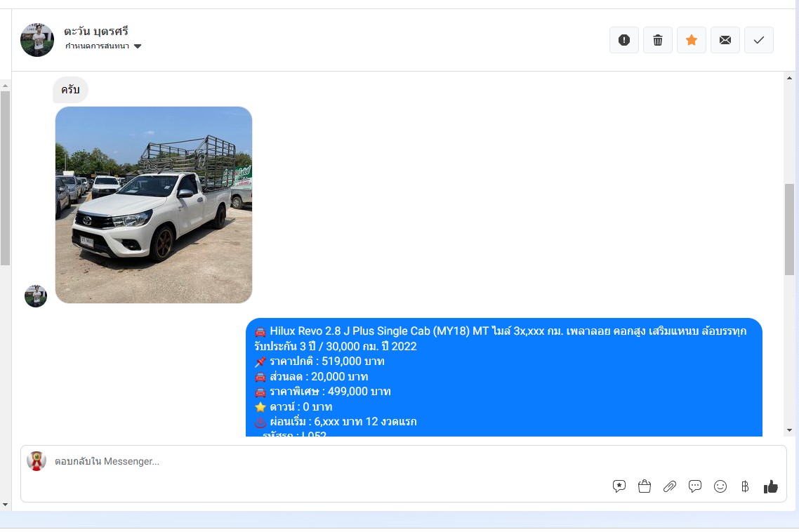The height and width of the screenshot is (532, 799).
Task: Click chat scrollbar down arrow
Action: click(x=789, y=430)
